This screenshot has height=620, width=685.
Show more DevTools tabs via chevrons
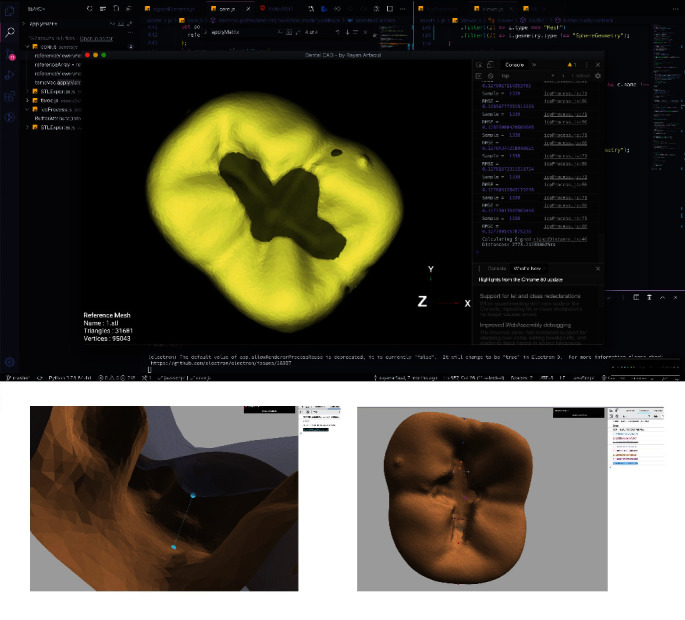click(533, 65)
